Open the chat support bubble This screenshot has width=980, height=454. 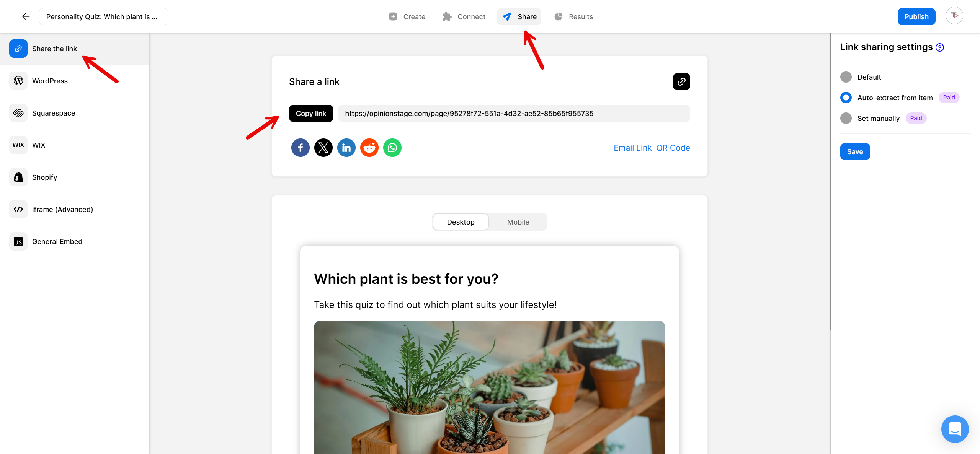(955, 429)
